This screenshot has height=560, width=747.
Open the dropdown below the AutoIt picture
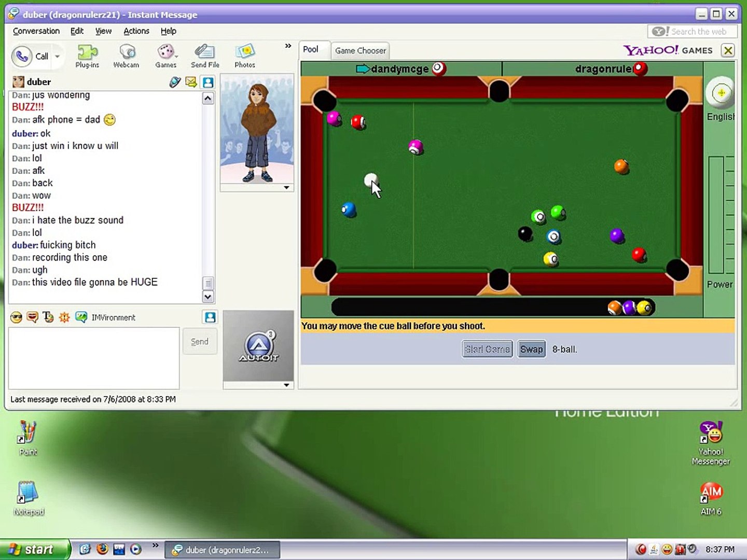pos(286,385)
